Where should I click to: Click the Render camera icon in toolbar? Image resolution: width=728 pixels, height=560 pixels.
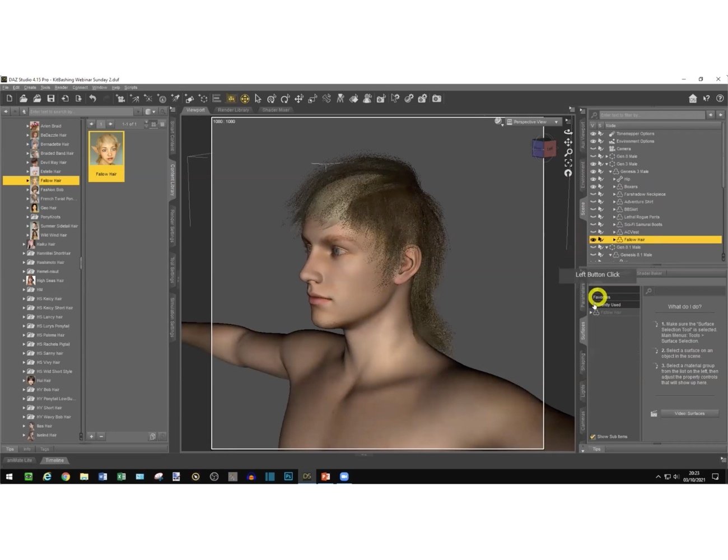click(437, 99)
